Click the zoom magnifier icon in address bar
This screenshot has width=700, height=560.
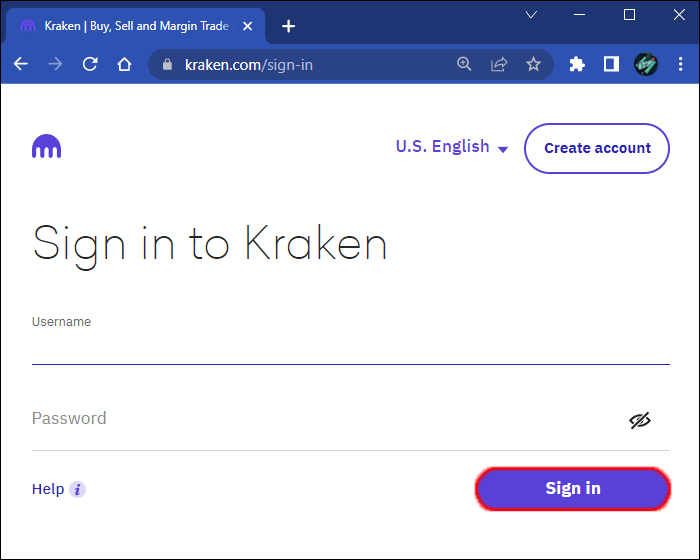coord(464,64)
